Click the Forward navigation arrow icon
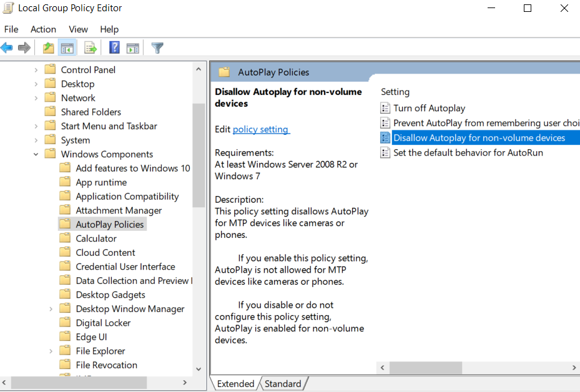The height and width of the screenshot is (392, 580). [x=24, y=47]
